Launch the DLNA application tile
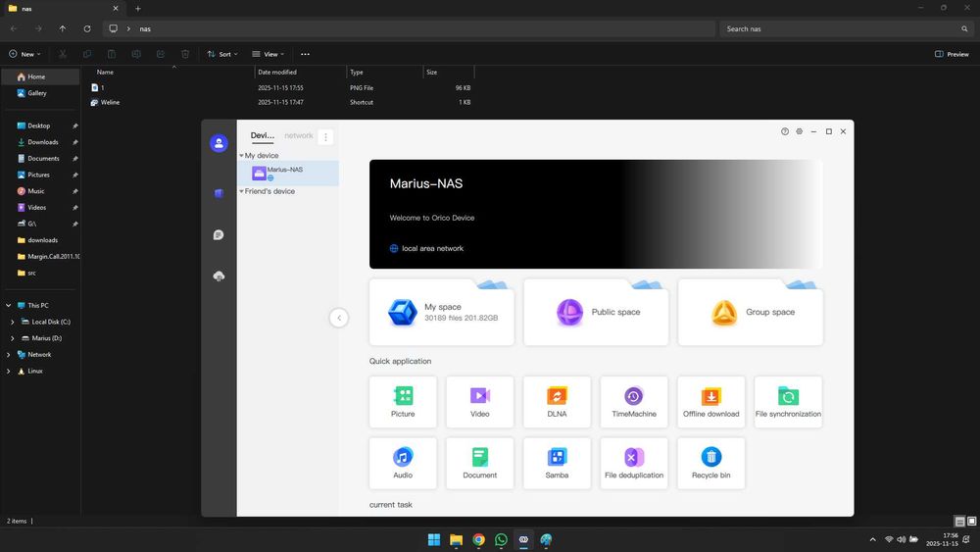980x552 pixels. tap(557, 401)
